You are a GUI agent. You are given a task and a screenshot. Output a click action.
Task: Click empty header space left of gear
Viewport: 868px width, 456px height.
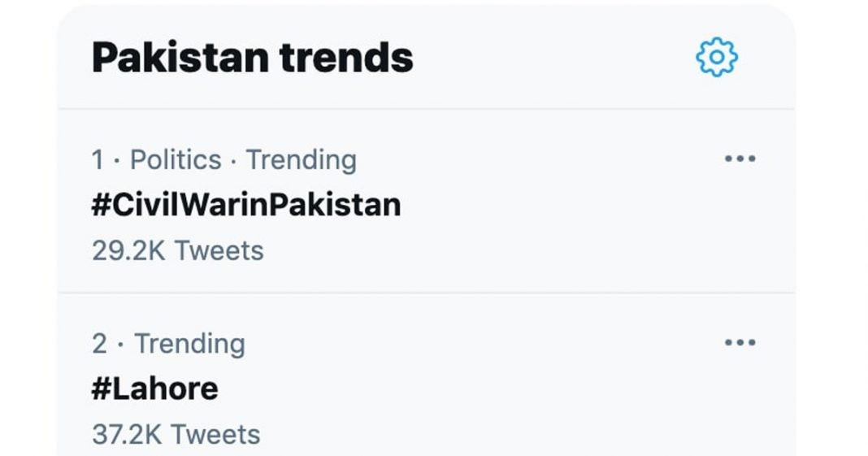tap(553, 58)
